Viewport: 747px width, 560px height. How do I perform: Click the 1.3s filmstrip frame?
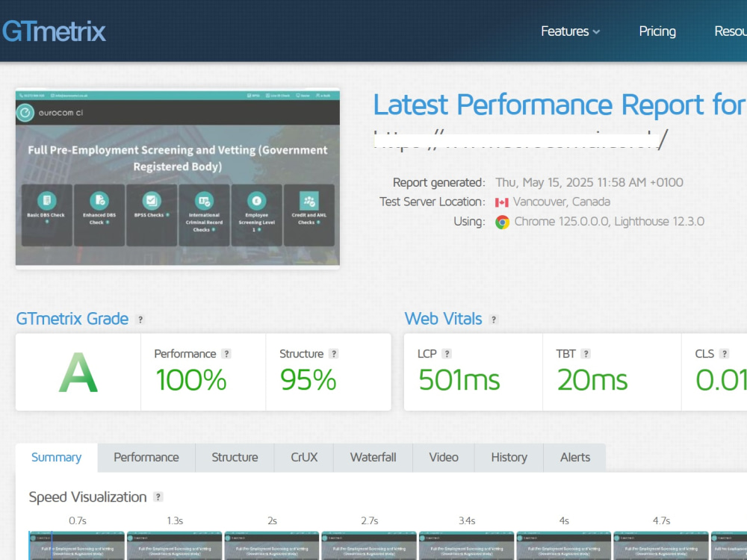coord(174,546)
